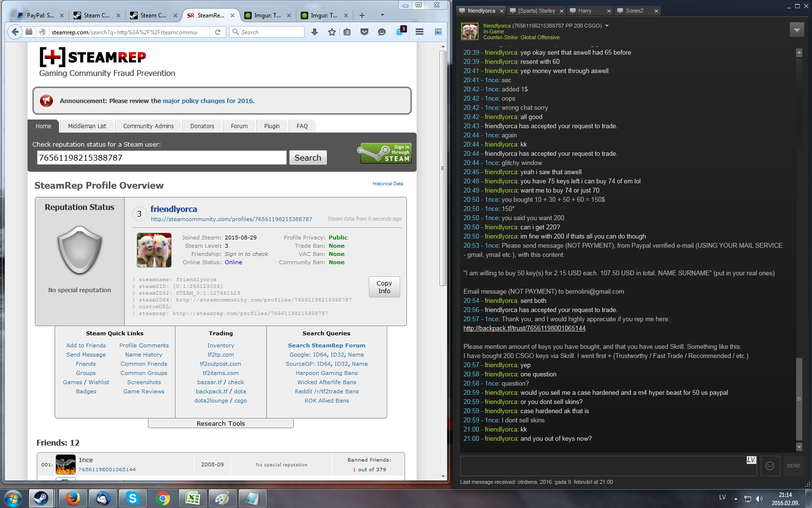Open the chat options dropdown button
812x508 pixels.
[797, 30]
